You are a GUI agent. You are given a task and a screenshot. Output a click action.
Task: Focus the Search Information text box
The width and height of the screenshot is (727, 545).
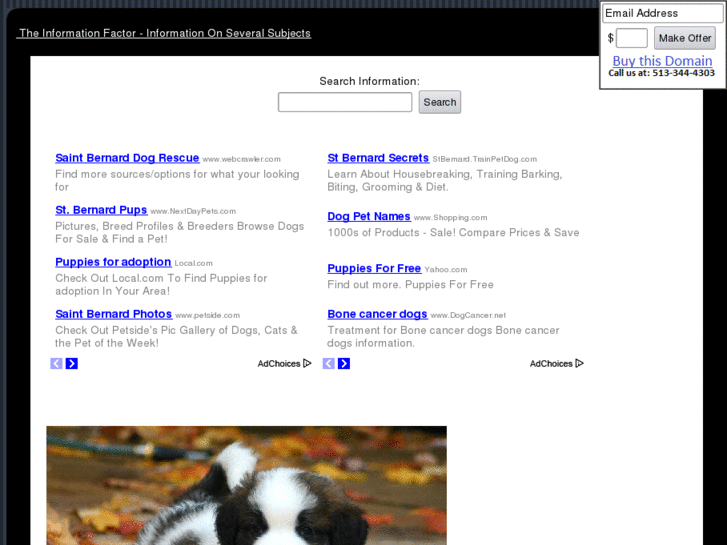345,102
